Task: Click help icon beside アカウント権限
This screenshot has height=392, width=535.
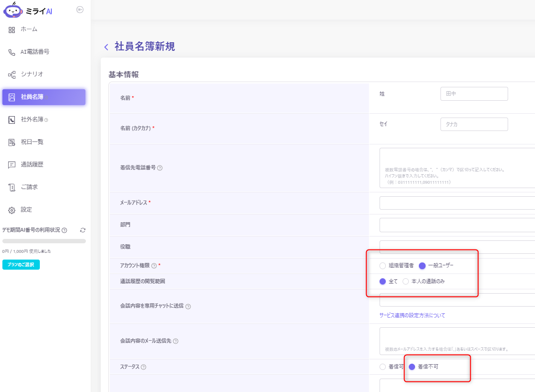Action: click(x=154, y=266)
